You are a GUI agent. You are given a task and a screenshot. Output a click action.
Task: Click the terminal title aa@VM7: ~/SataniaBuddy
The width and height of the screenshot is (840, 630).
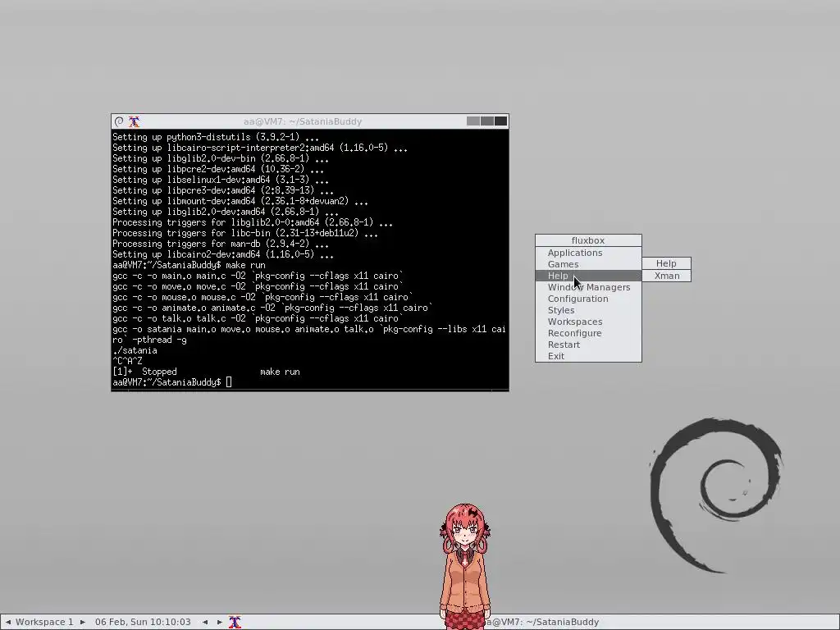point(303,121)
